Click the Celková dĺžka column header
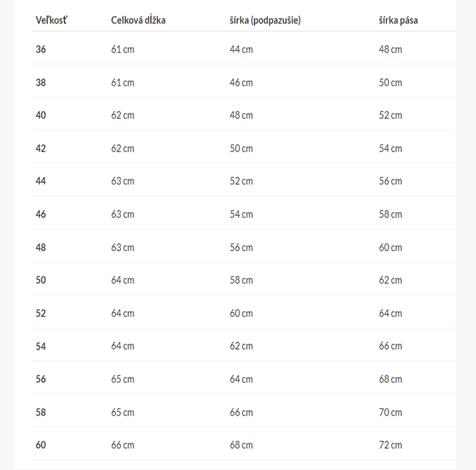The height and width of the screenshot is (470, 476). click(x=138, y=20)
